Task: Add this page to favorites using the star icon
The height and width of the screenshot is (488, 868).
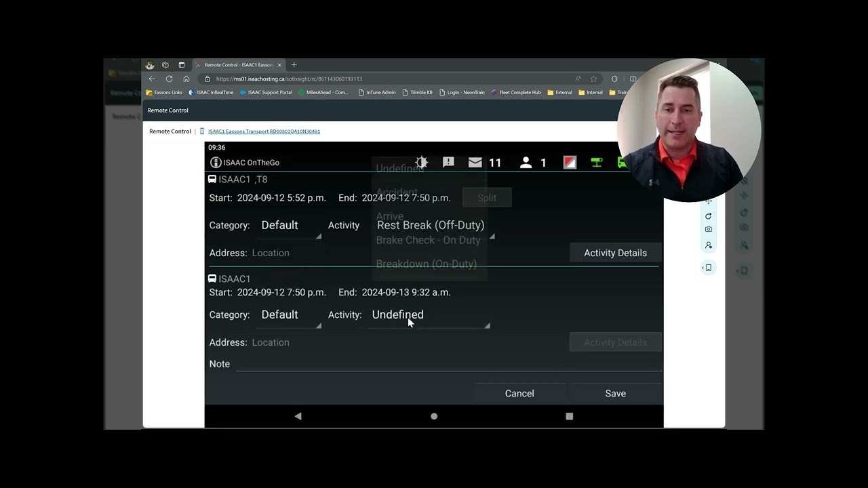Action: coord(593,79)
